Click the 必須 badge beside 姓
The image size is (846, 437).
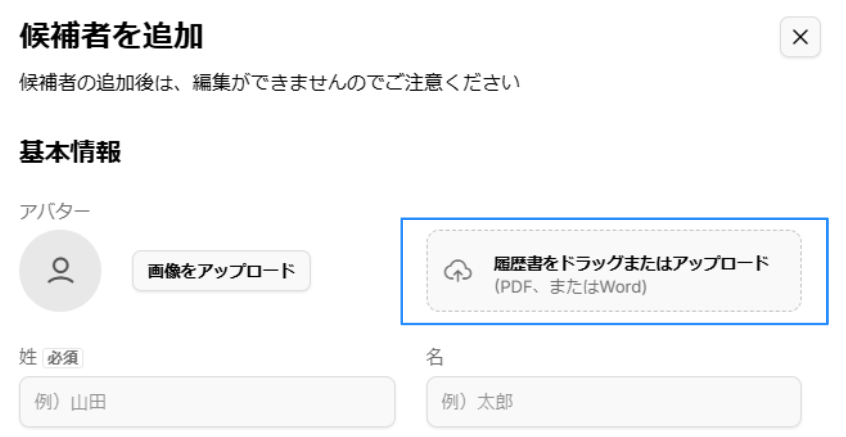click(x=64, y=357)
